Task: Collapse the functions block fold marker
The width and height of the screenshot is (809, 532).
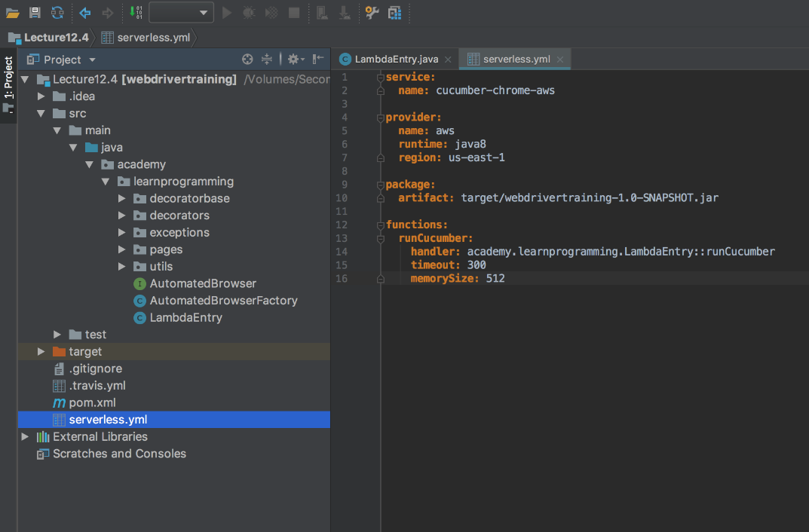Action: click(381, 225)
